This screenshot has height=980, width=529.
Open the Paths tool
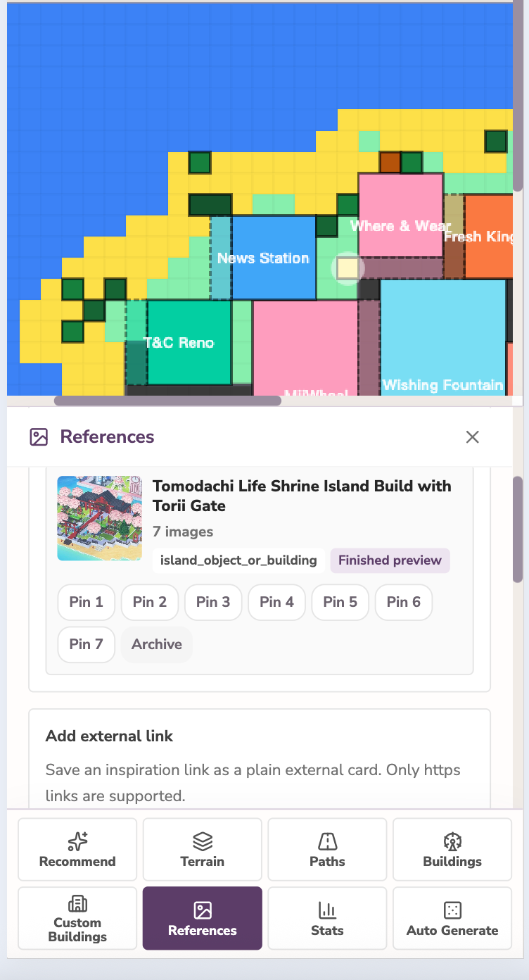point(327,849)
